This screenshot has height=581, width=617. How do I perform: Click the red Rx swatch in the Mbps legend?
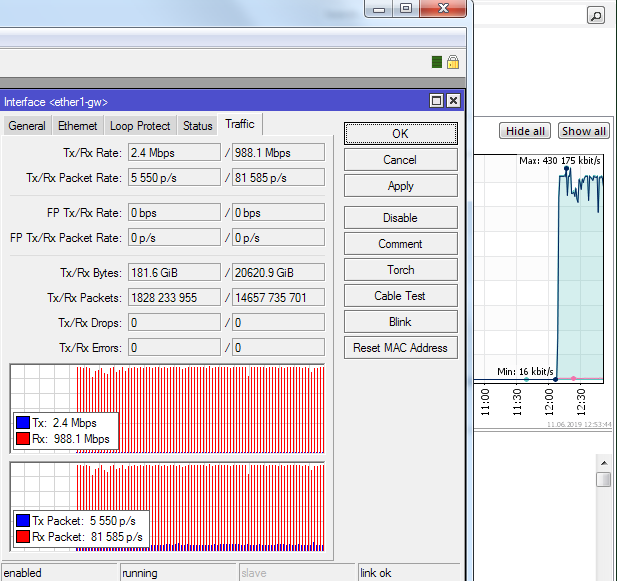[x=23, y=439]
